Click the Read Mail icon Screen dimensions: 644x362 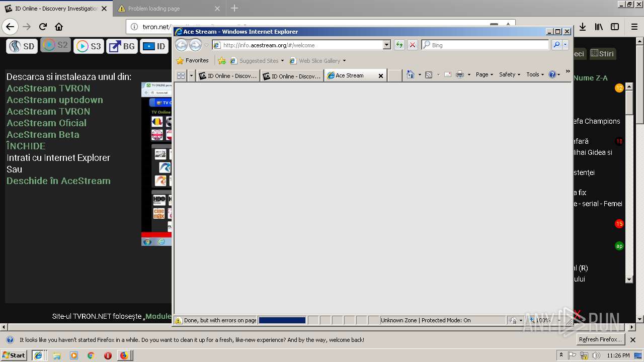(447, 74)
